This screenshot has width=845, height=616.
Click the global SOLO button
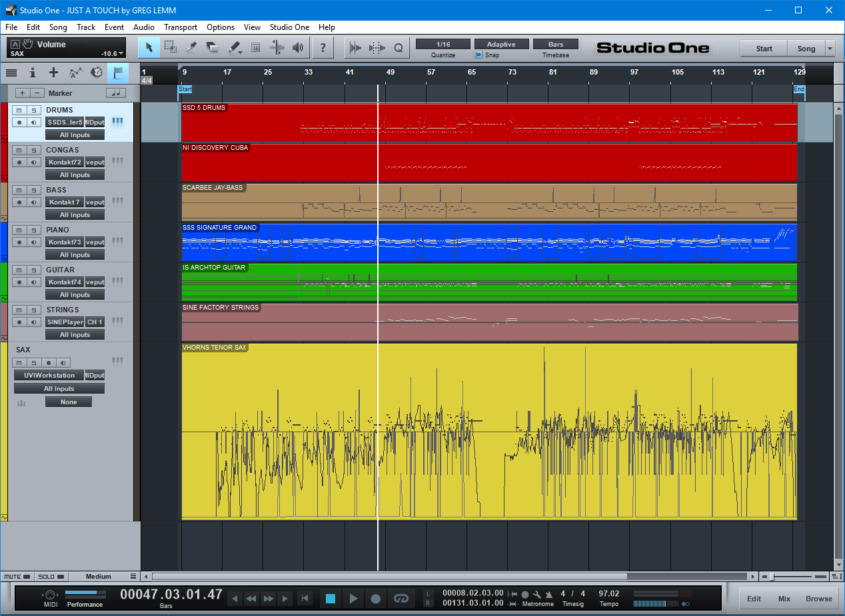coord(51,577)
